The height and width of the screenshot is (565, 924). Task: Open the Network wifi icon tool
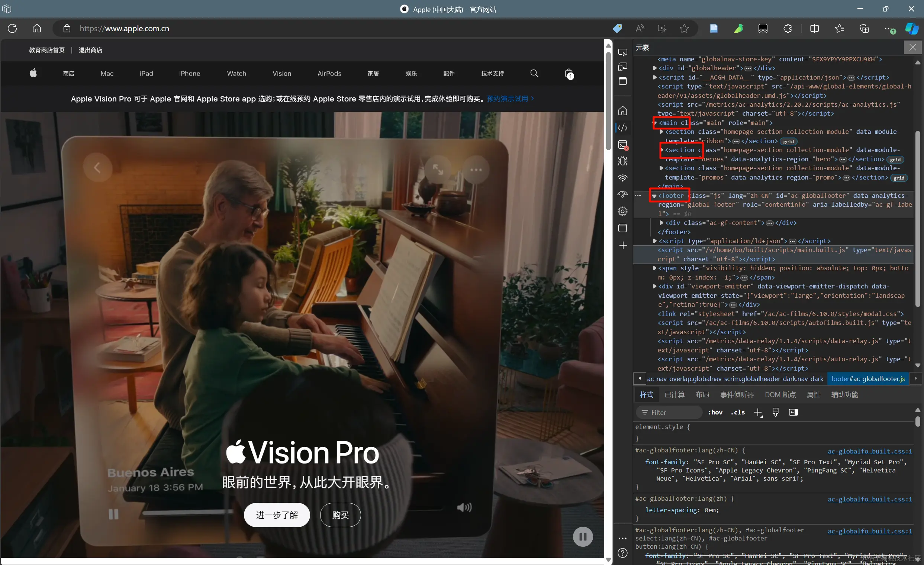pos(623,178)
